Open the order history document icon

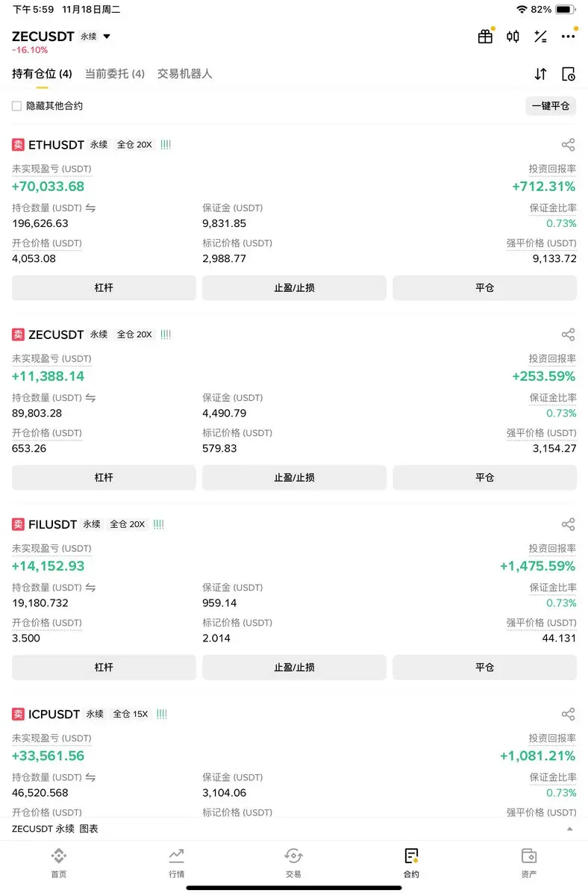pyautogui.click(x=569, y=74)
